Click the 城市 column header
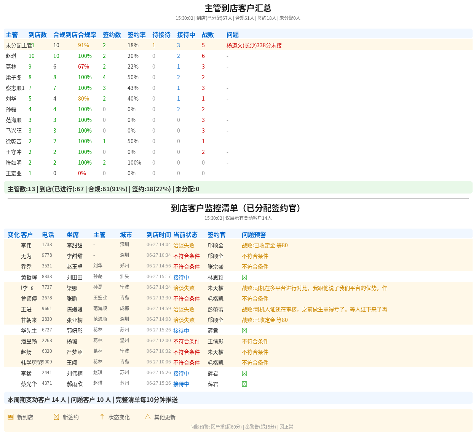 pos(126,235)
